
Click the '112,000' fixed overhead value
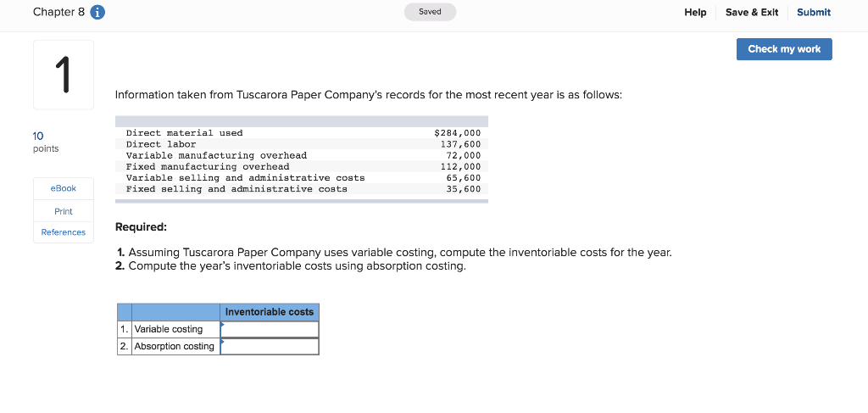(460, 166)
